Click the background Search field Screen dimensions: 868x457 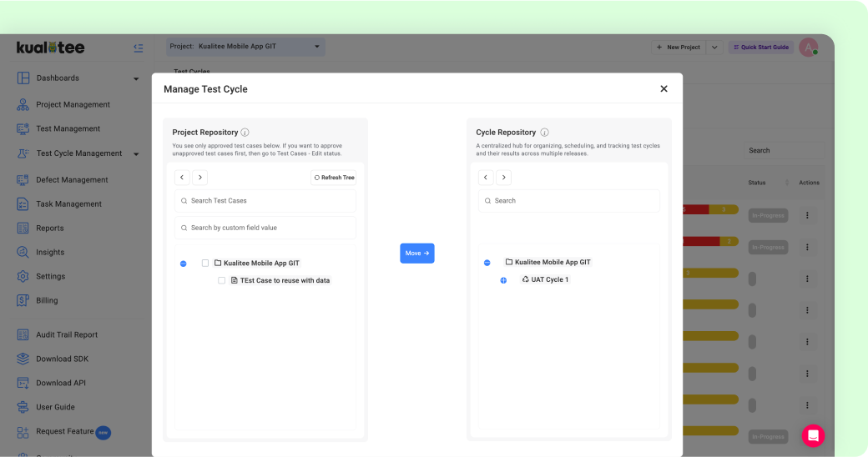click(x=784, y=150)
